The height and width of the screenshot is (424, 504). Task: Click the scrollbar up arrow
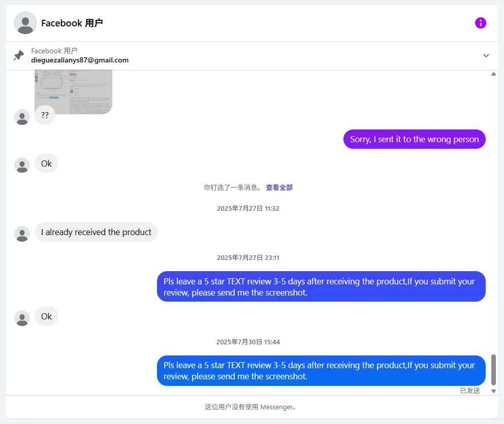493,74
